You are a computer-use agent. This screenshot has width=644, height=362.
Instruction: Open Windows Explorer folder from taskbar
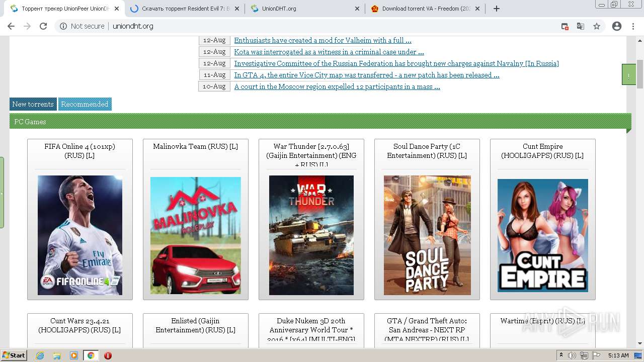tap(57, 355)
